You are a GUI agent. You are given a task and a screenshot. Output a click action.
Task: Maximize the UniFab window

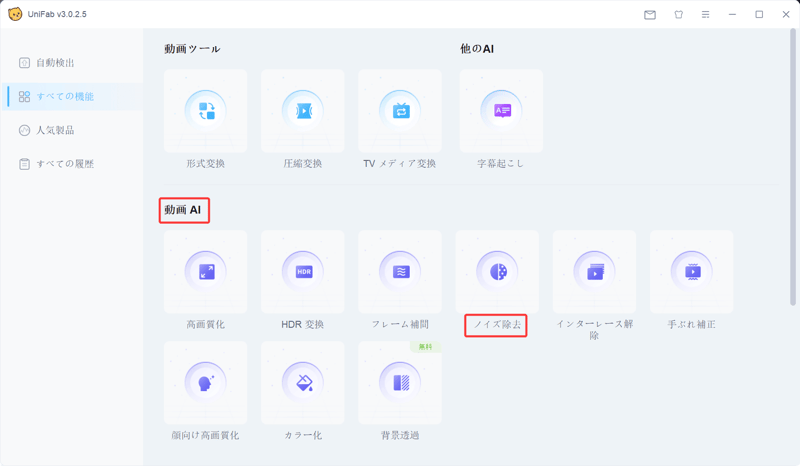coord(759,15)
